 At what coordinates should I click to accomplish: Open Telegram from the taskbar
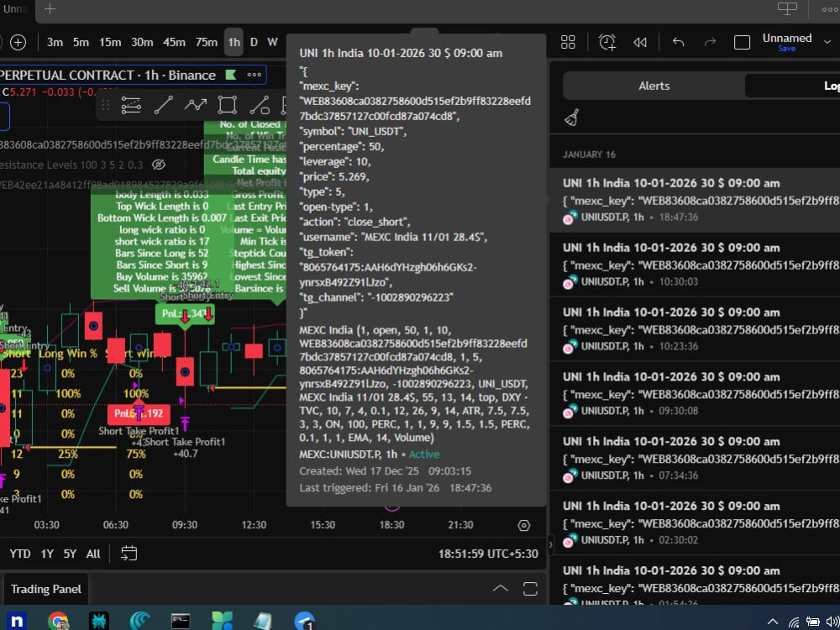coord(304,621)
